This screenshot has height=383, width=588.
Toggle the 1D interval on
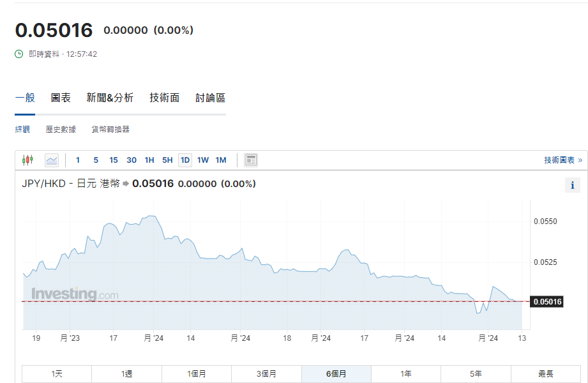pyautogui.click(x=185, y=160)
